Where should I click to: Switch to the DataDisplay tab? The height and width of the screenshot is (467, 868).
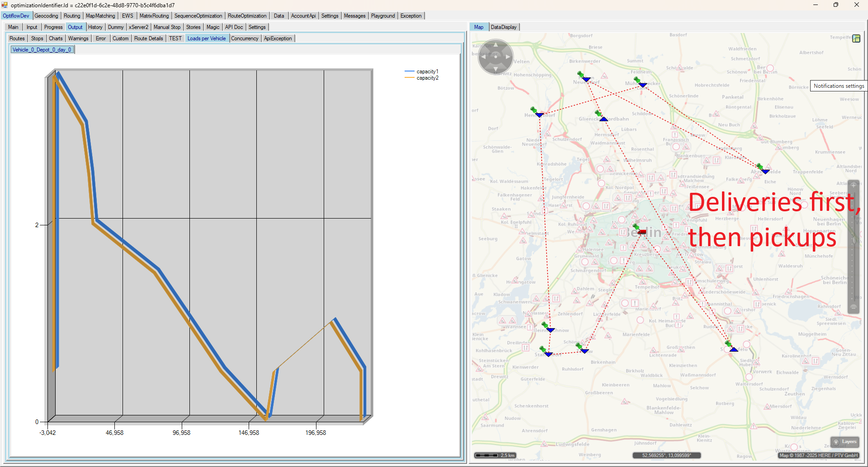[503, 27]
